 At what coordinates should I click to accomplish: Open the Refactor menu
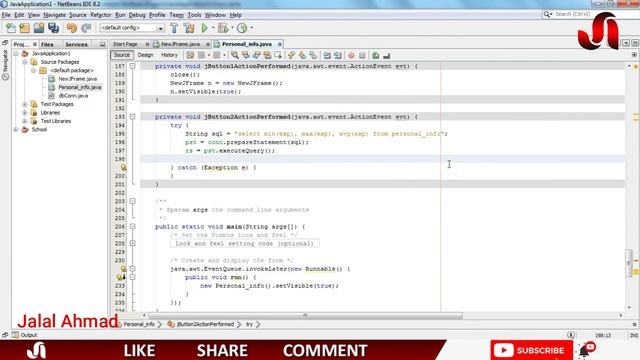click(x=101, y=15)
